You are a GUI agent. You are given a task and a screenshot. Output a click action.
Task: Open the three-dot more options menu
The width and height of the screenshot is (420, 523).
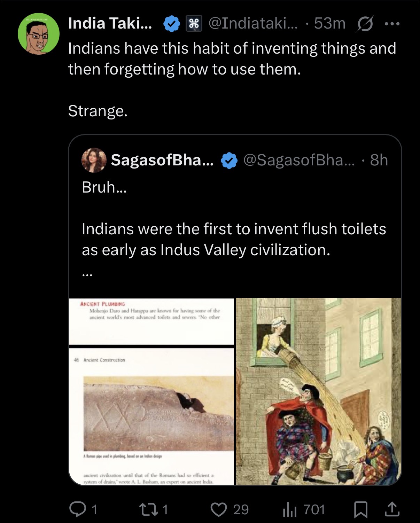pyautogui.click(x=392, y=24)
